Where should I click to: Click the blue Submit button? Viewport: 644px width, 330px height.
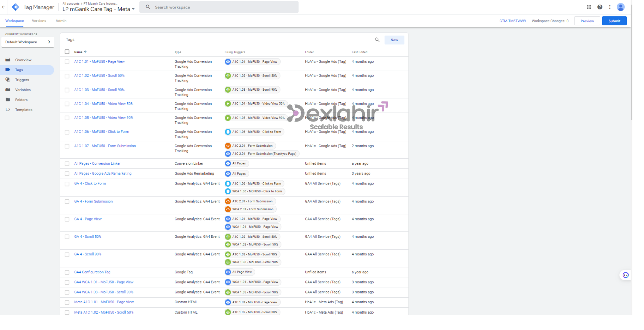pyautogui.click(x=614, y=21)
